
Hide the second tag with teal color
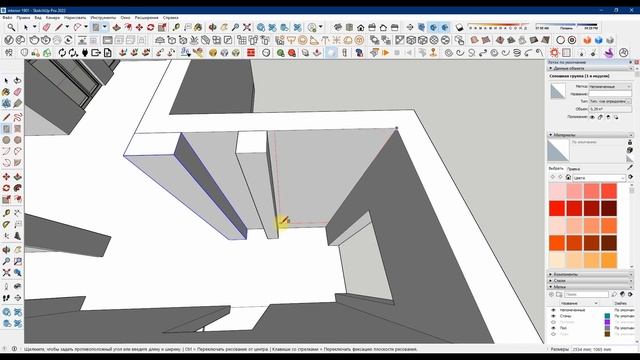click(x=553, y=316)
